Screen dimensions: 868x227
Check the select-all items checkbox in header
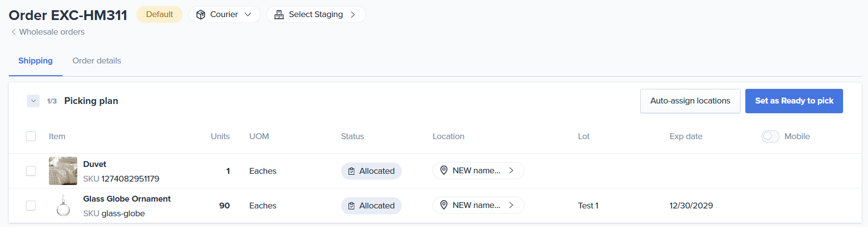[31, 136]
